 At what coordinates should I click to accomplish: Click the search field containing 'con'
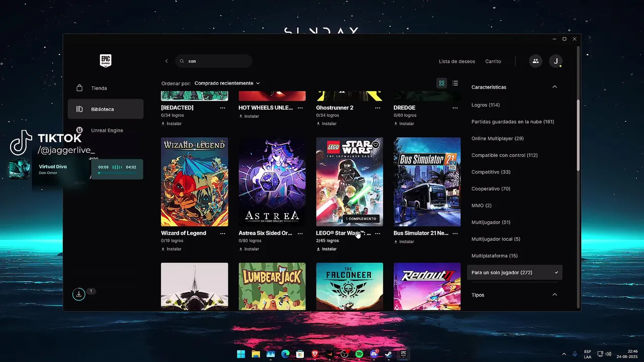tap(213, 61)
